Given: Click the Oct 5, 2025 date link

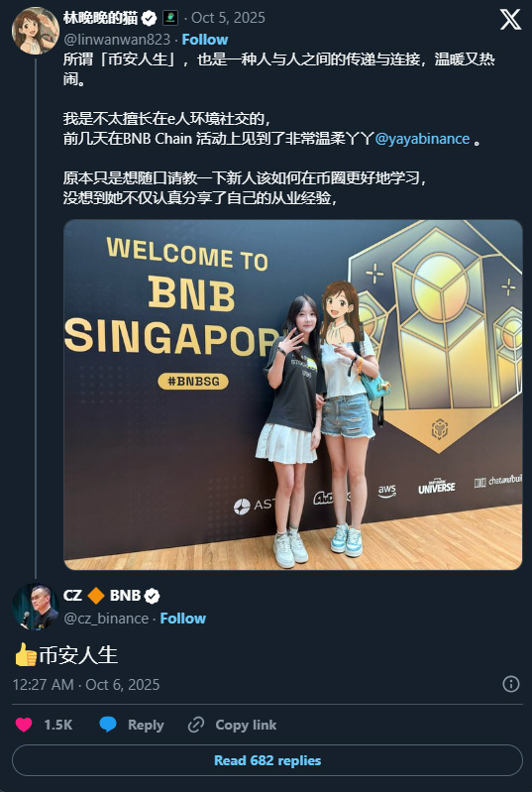Looking at the screenshot, I should (x=228, y=18).
